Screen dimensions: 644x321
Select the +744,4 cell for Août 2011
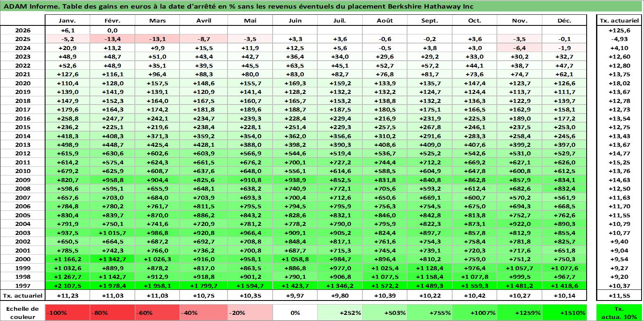coord(385,162)
